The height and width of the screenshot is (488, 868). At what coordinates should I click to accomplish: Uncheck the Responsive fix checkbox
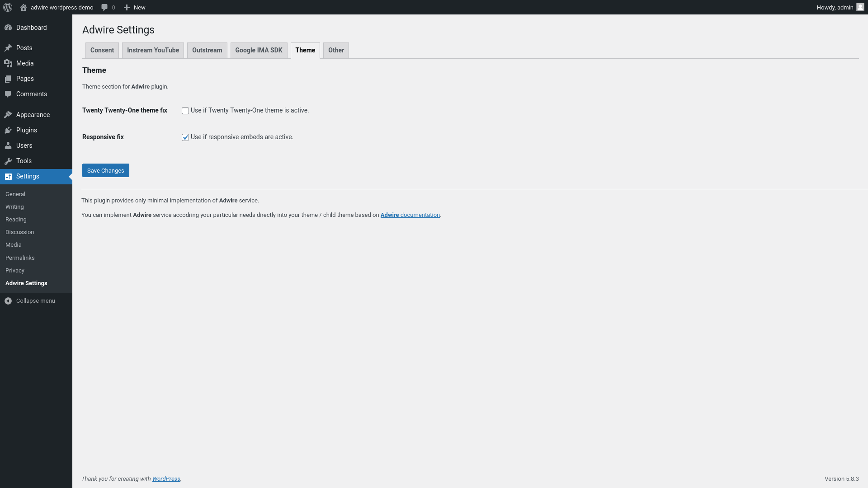(185, 137)
